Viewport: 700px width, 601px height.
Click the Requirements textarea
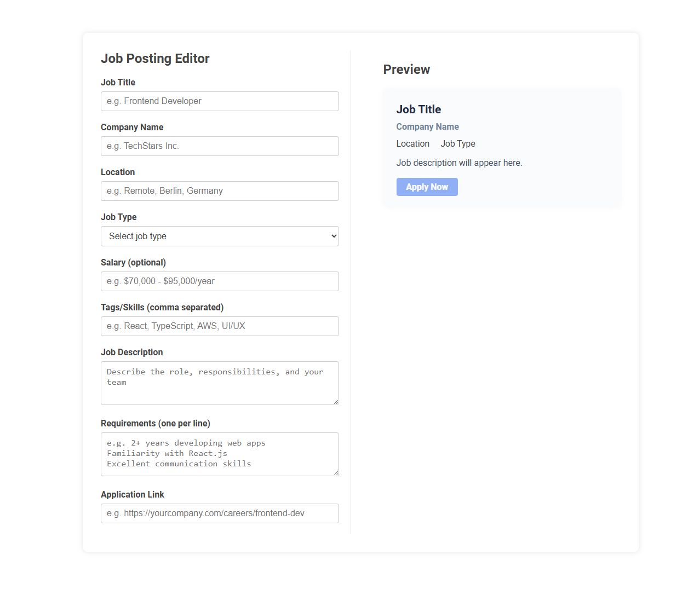tap(219, 454)
